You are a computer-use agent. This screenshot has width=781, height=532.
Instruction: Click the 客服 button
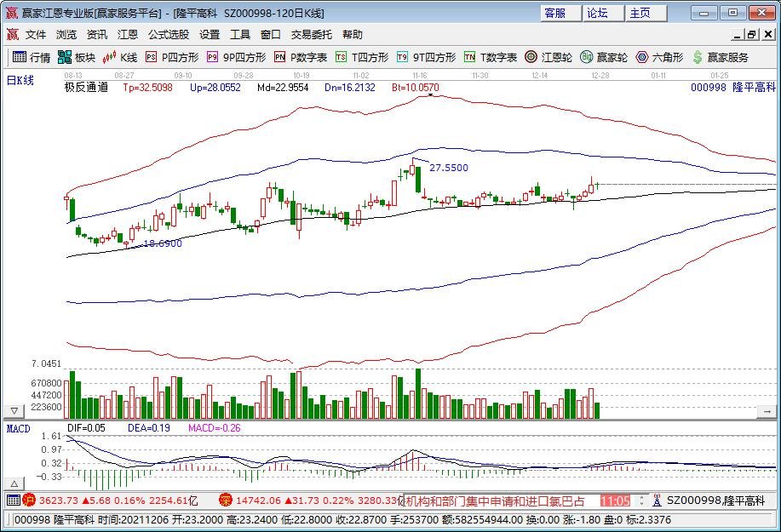coord(560,13)
